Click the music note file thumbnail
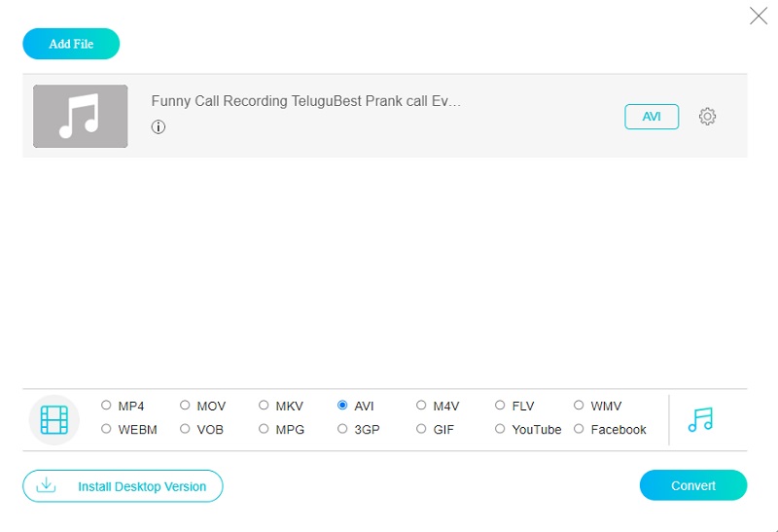778x532 pixels. tap(81, 117)
